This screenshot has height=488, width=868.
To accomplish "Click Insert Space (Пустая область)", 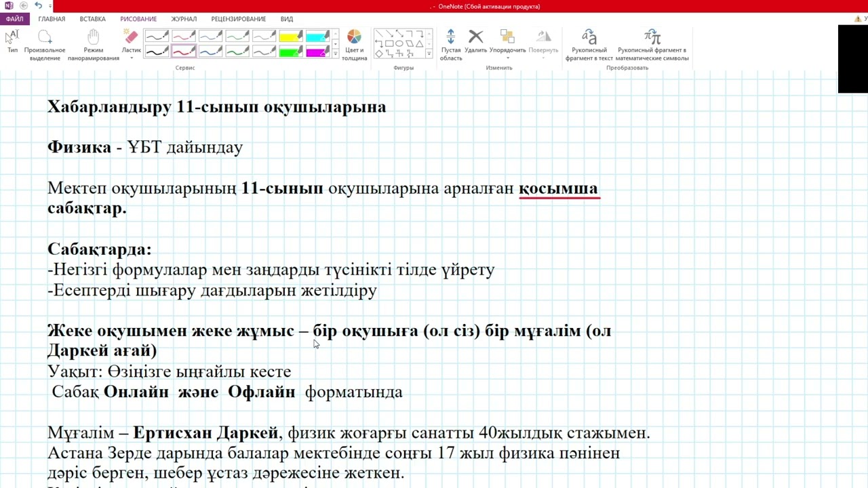I will (451, 45).
